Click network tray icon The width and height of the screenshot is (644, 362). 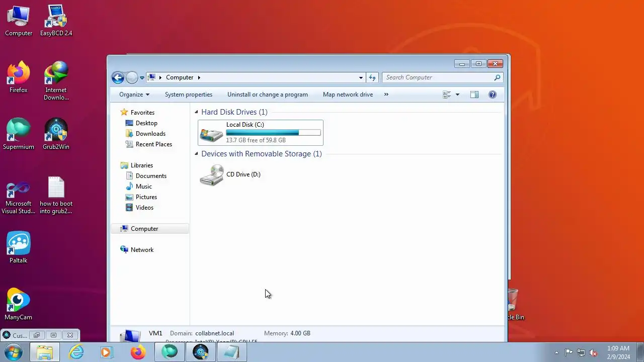tap(581, 352)
